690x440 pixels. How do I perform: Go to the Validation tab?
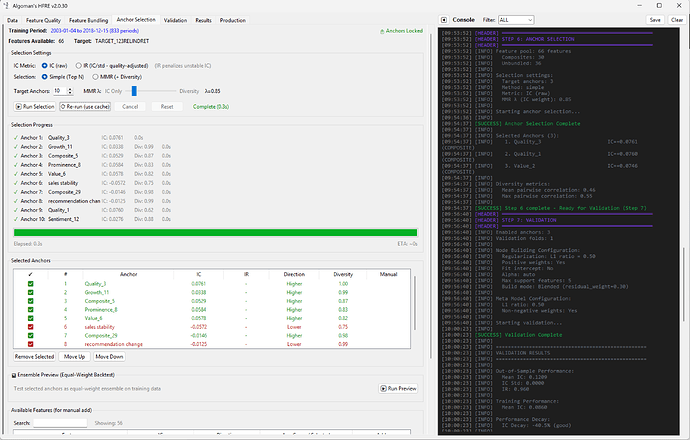pyautogui.click(x=175, y=20)
